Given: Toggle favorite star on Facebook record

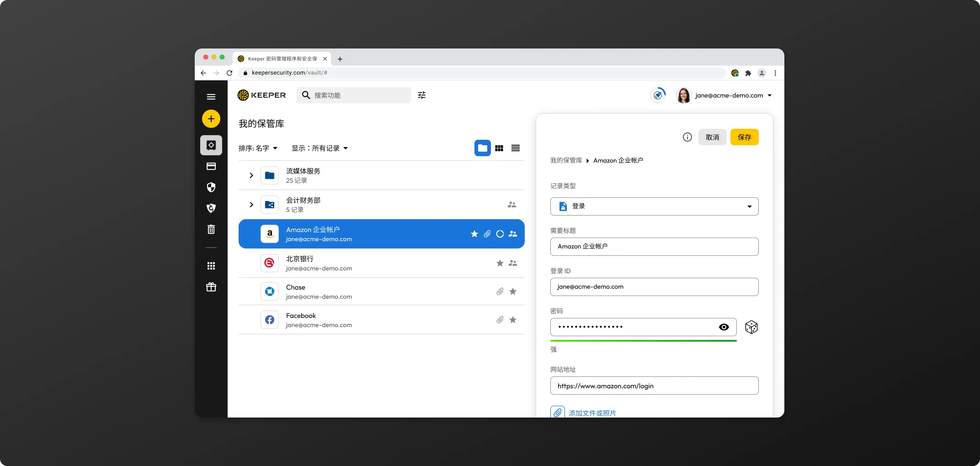Looking at the screenshot, I should [513, 320].
